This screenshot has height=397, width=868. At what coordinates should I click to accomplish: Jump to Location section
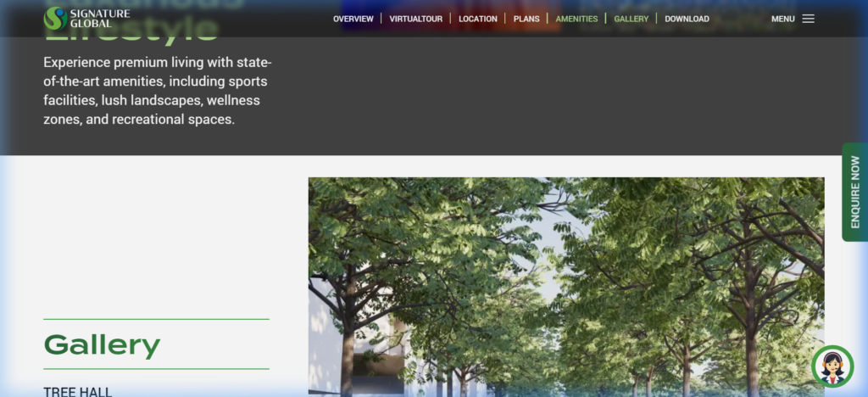tap(478, 19)
